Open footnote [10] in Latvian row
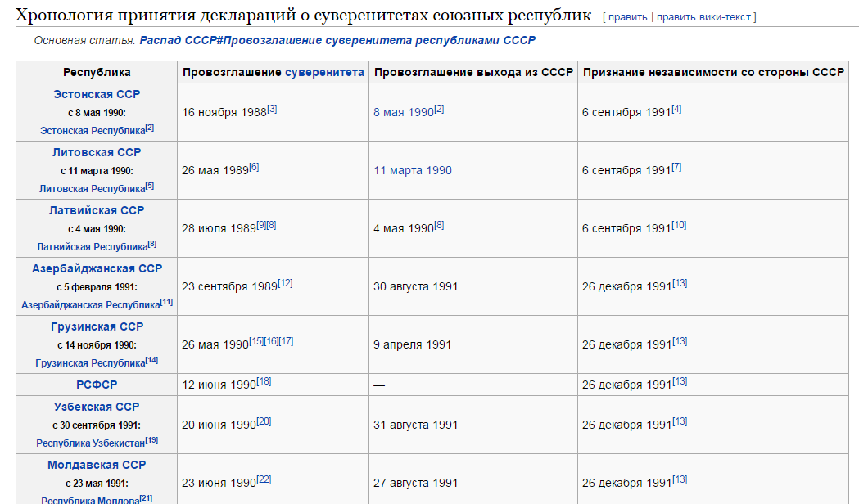 pos(679,225)
